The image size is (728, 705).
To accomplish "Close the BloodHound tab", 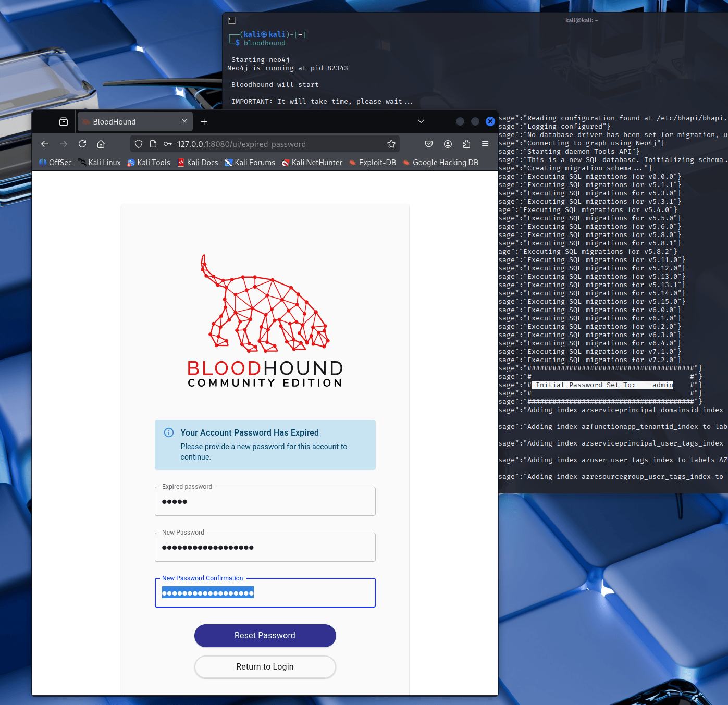I will coord(184,122).
